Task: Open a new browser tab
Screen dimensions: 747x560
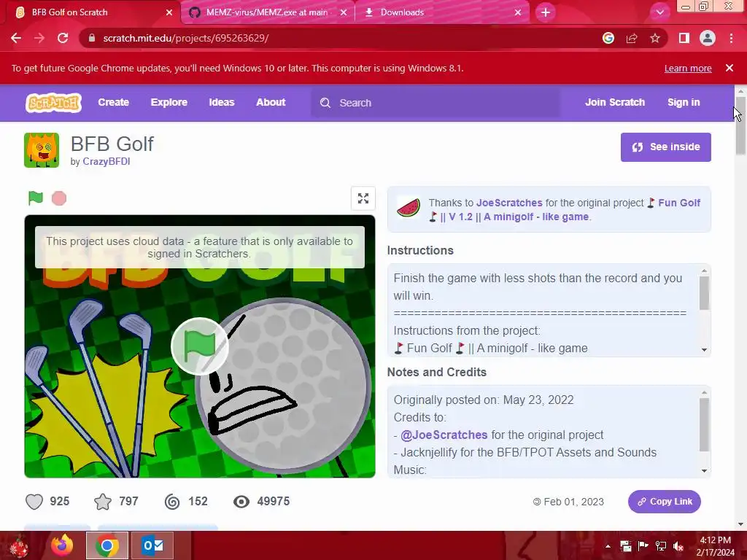Action: point(546,12)
